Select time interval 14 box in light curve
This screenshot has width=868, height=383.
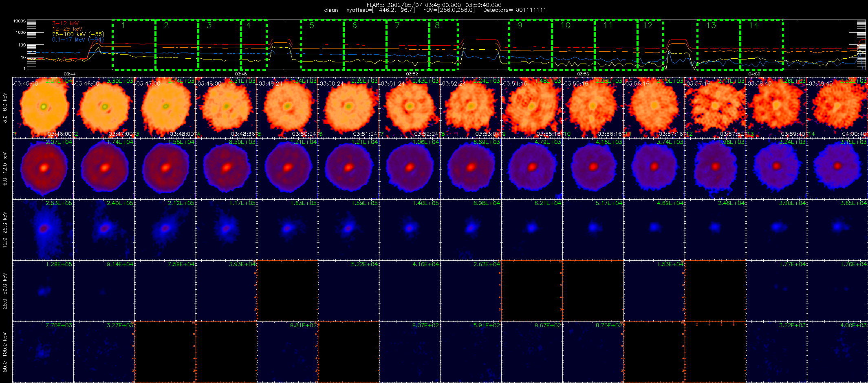(x=762, y=45)
